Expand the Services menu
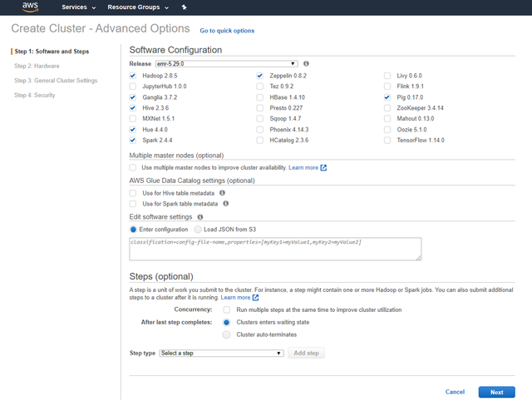 tap(79, 7)
